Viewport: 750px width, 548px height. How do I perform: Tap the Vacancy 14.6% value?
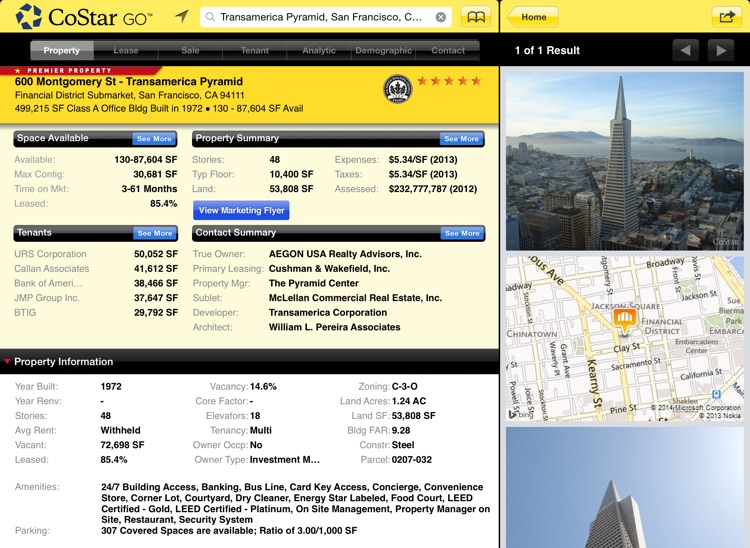263,386
